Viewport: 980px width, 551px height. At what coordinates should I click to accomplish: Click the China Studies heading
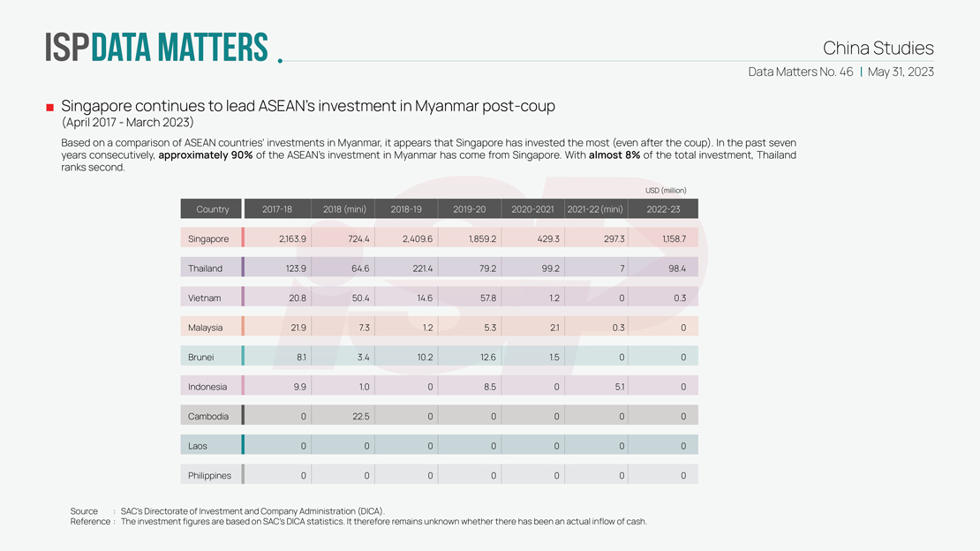coord(878,48)
